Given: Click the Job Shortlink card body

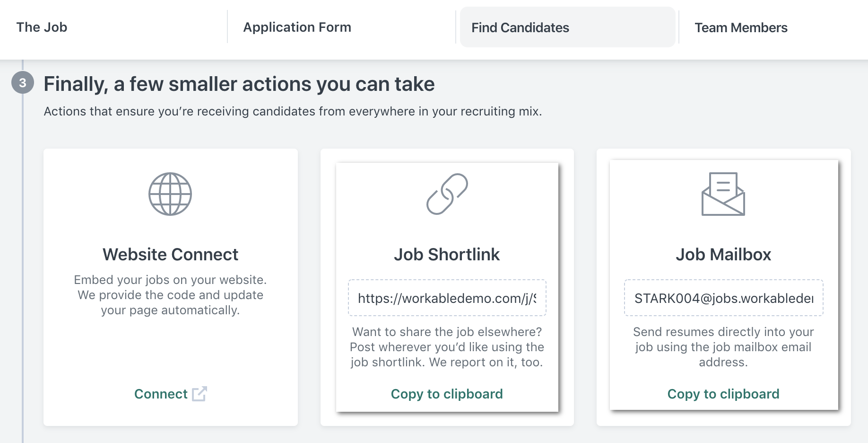Looking at the screenshot, I should (447, 347).
